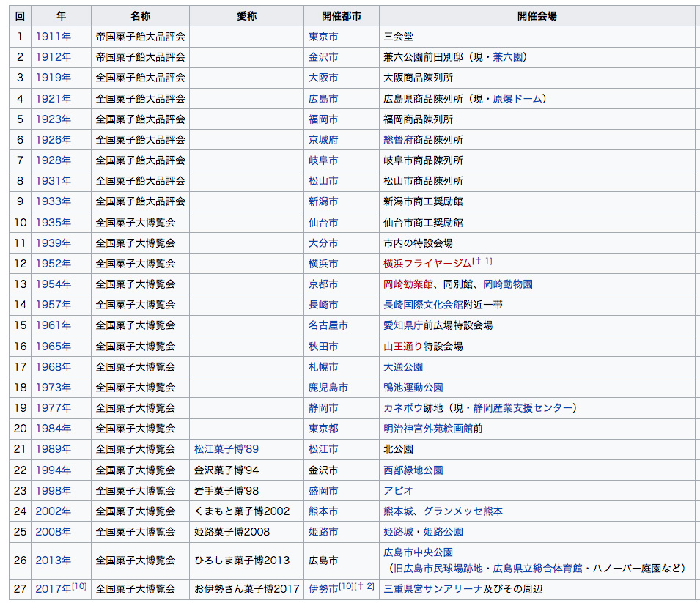Click the 大通公園 venue link
This screenshot has height=603, width=700.
pos(403,366)
